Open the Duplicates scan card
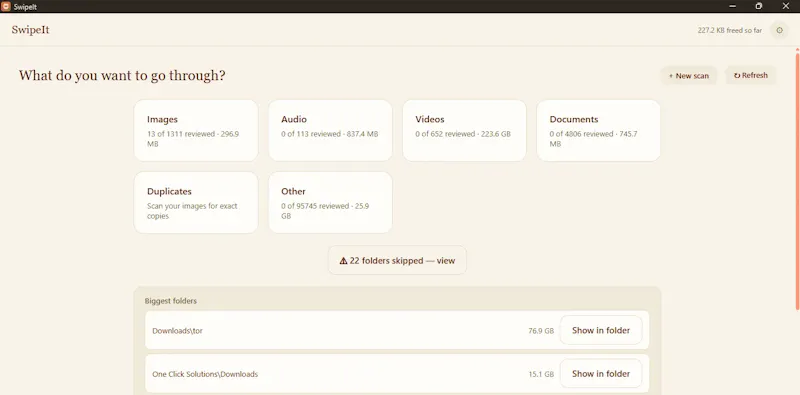Viewport: 800px width, 395px height. 196,203
